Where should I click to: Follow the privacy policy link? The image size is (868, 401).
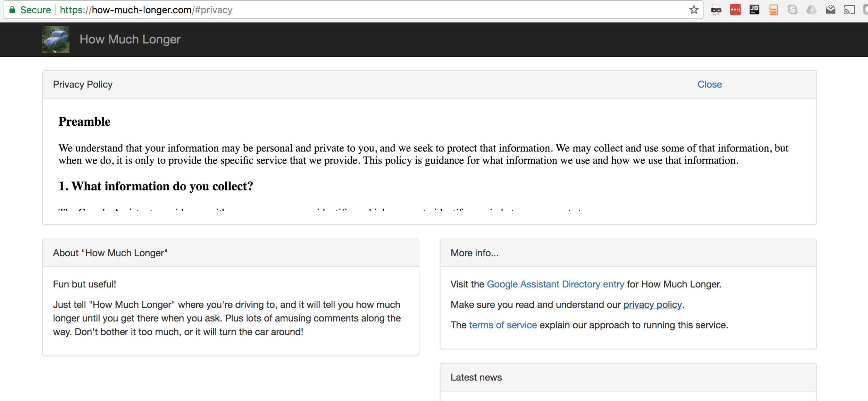(x=652, y=304)
